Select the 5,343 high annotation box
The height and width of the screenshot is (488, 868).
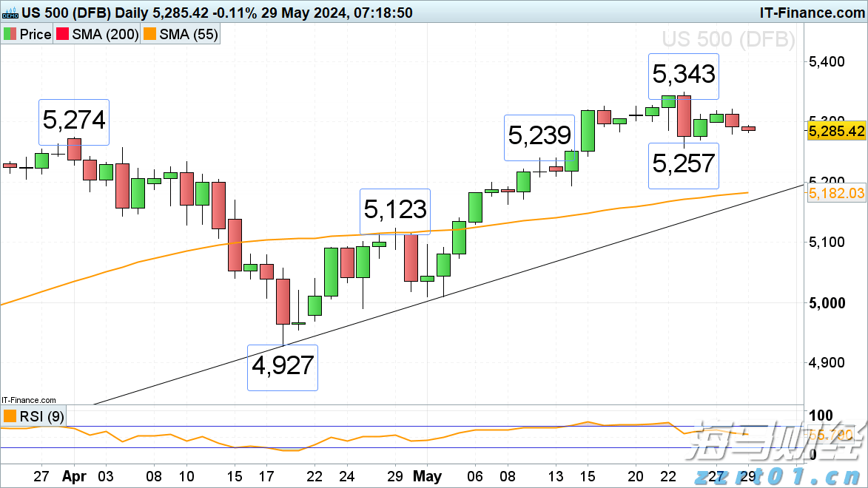[x=684, y=75]
